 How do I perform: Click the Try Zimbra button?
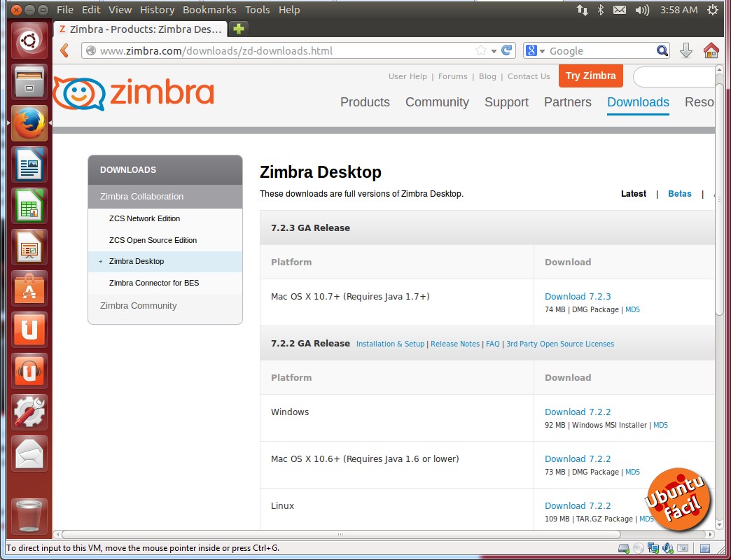click(591, 76)
